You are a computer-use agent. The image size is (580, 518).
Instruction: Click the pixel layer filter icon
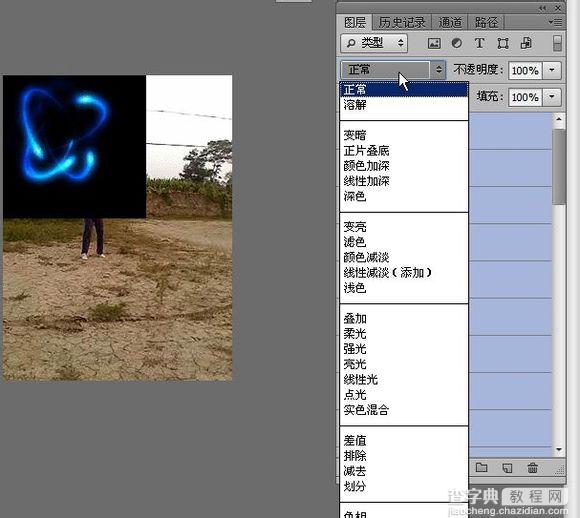pyautogui.click(x=434, y=43)
